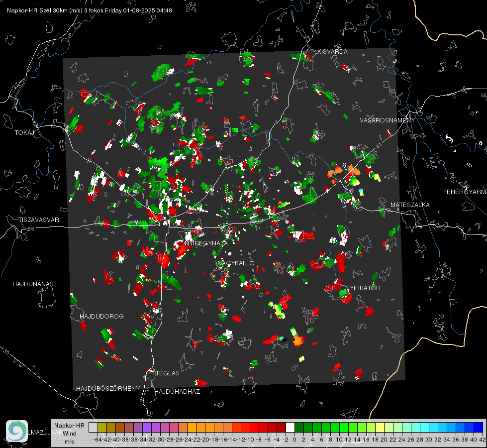The width and height of the screenshot is (487, 448).
Task: Click the m/s unit label in legend
Action: click(69, 442)
